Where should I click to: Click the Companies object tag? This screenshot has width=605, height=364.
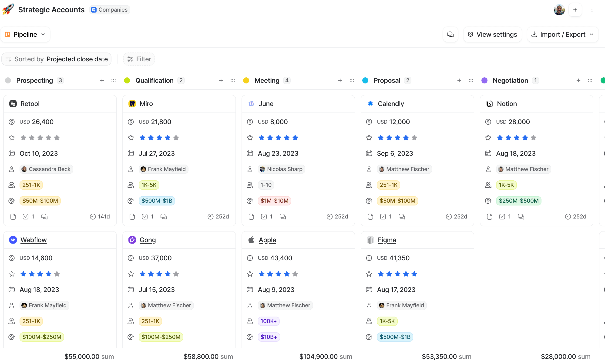pyautogui.click(x=110, y=10)
